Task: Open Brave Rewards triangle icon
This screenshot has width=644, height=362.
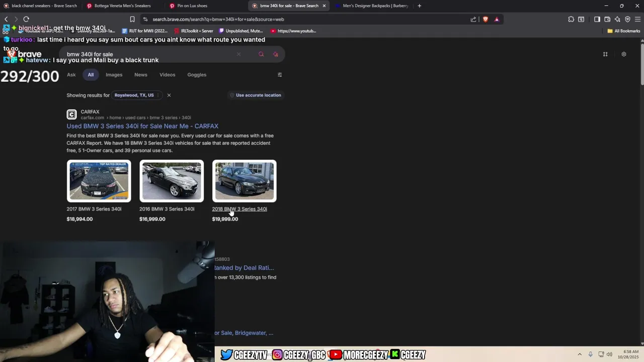Action: tap(497, 19)
